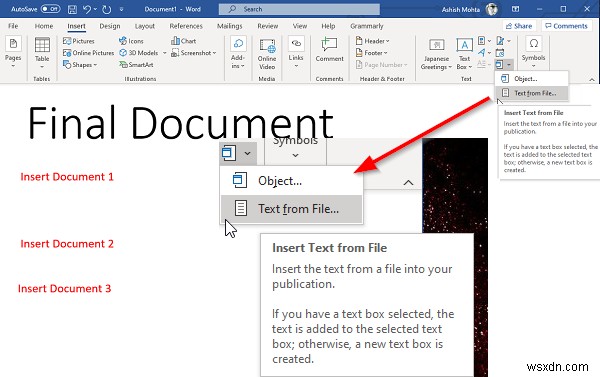Insert an Online Video
Viewport: 600px width, 377px height.
[x=267, y=54]
